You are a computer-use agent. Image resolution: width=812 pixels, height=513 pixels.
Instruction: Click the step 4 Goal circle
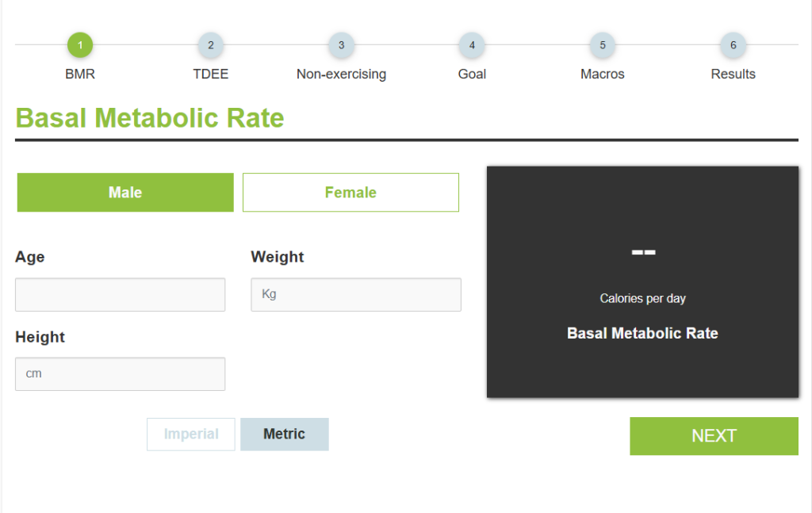pos(471,45)
